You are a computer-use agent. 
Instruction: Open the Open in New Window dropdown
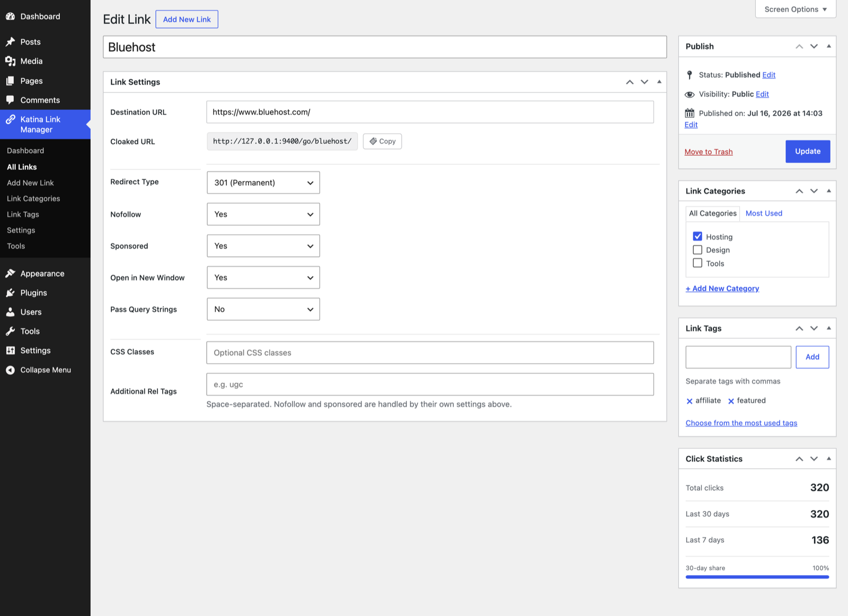tap(263, 278)
